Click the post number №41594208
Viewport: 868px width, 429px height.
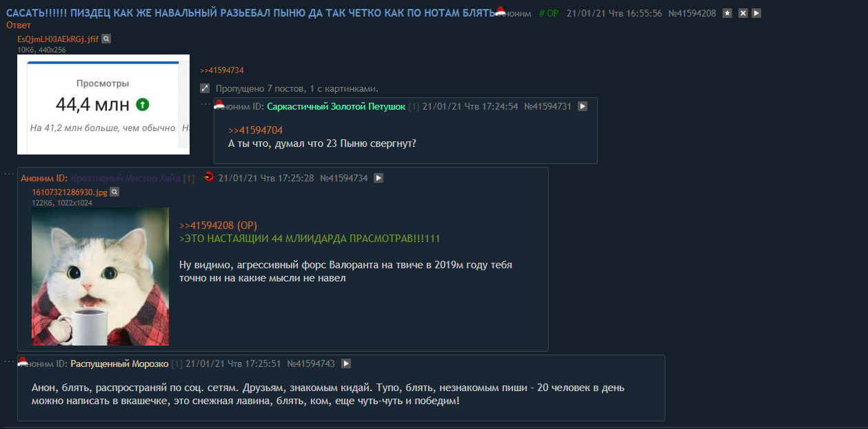pos(692,13)
